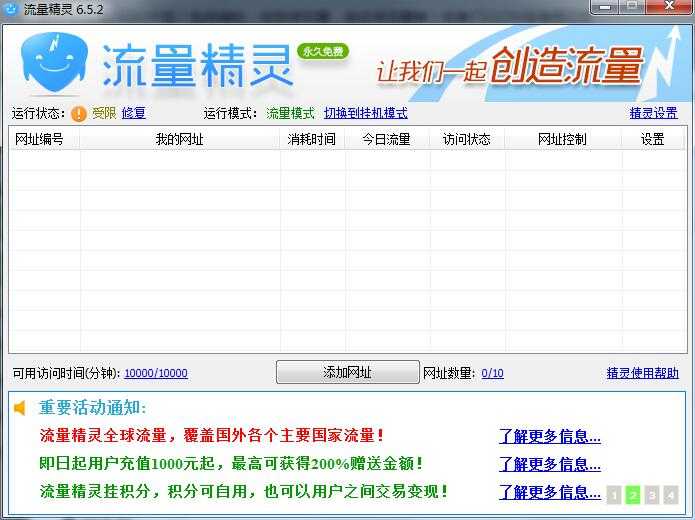The width and height of the screenshot is (695, 520).
Task: Select notification page 1
Action: point(614,494)
